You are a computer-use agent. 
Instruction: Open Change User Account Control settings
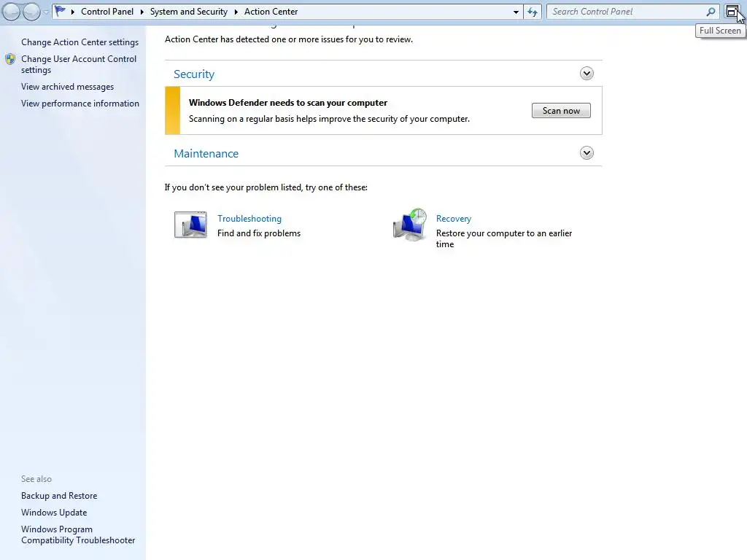click(x=79, y=64)
